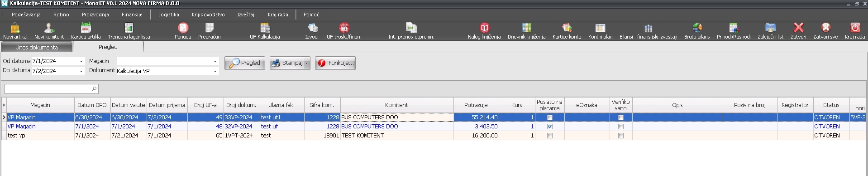Select cell TEST KOMITENT

pos(397,136)
